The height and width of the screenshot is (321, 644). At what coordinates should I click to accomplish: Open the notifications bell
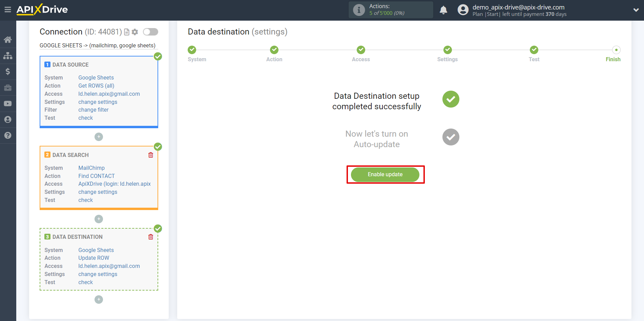(x=443, y=10)
